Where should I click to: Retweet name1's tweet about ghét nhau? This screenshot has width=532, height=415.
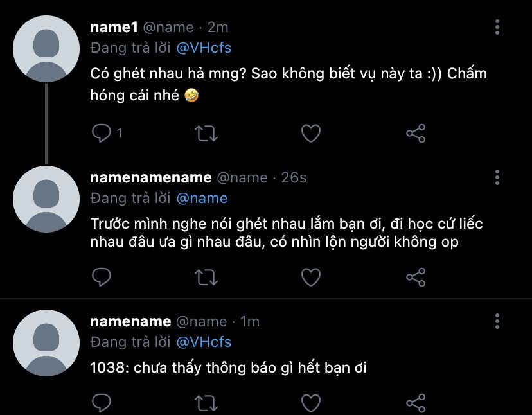[x=206, y=133]
